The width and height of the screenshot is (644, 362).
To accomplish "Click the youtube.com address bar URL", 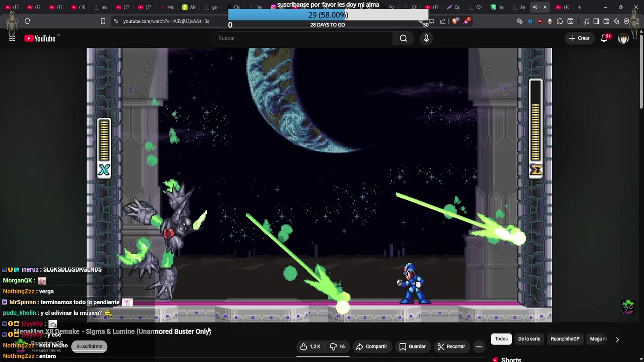I will (x=166, y=21).
